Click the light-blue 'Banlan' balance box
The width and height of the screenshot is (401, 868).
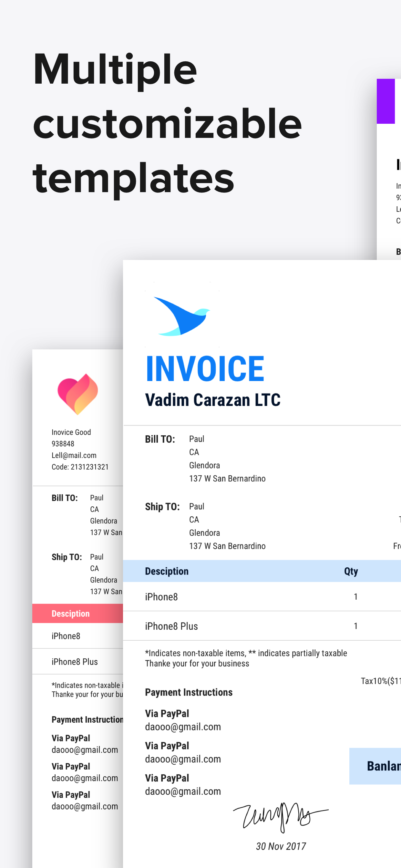click(x=375, y=766)
